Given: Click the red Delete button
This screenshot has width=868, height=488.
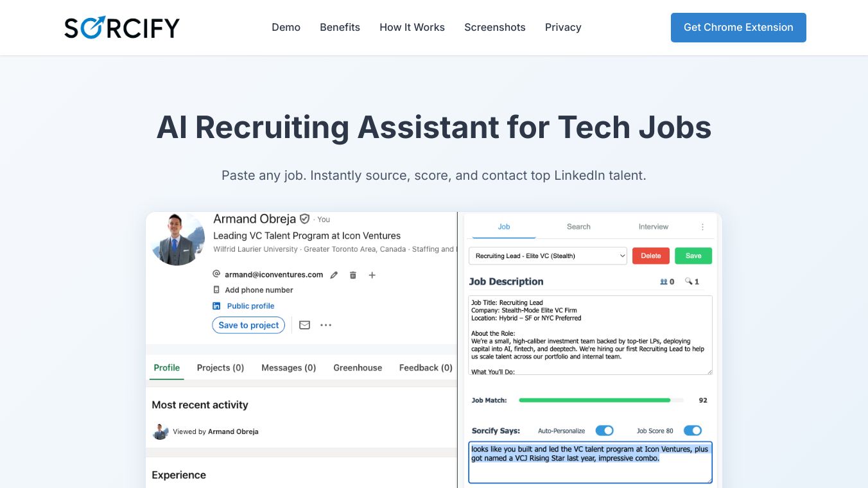Looking at the screenshot, I should coord(650,256).
